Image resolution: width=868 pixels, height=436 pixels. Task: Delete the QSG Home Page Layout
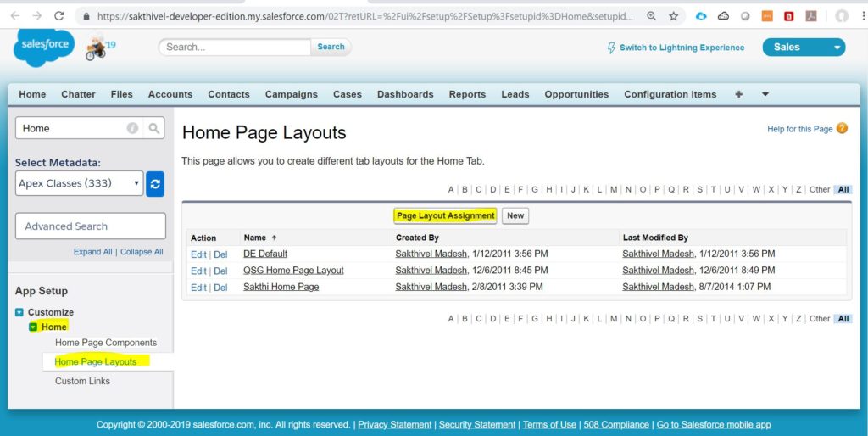point(220,271)
